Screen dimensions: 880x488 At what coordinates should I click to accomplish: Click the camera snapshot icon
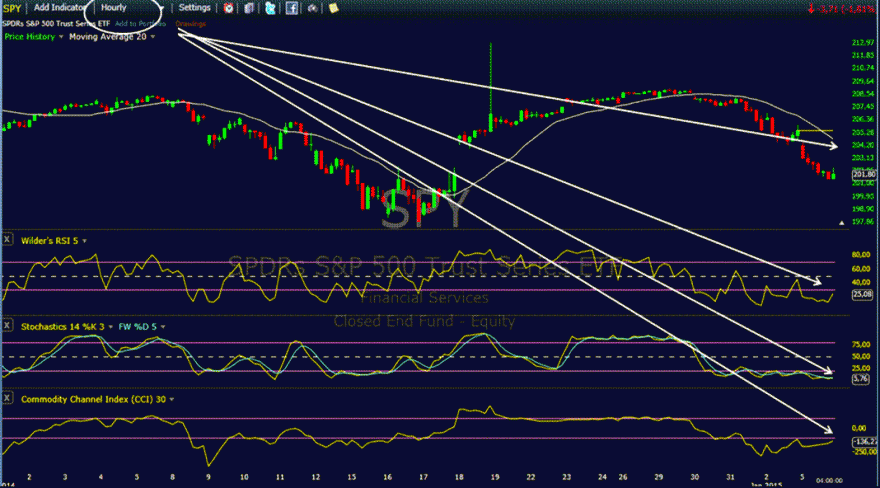(x=313, y=8)
